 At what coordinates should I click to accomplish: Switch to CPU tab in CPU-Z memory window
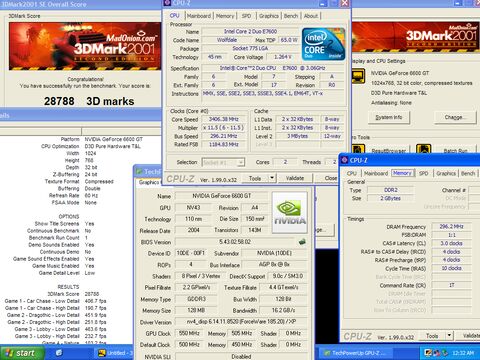pyautogui.click(x=352, y=173)
